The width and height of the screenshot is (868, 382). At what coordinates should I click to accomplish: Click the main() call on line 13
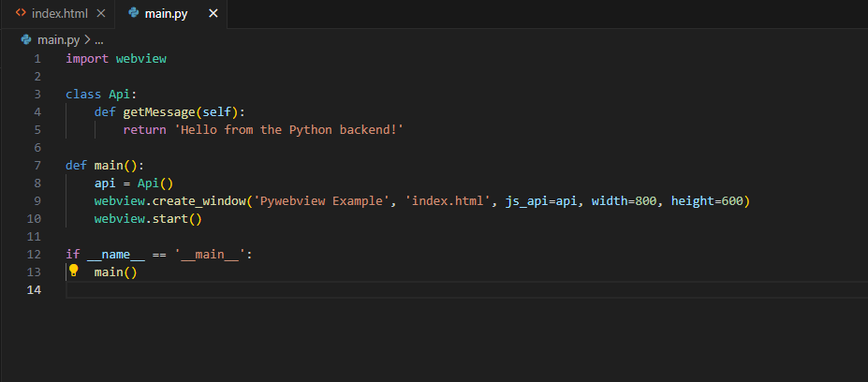(x=115, y=272)
